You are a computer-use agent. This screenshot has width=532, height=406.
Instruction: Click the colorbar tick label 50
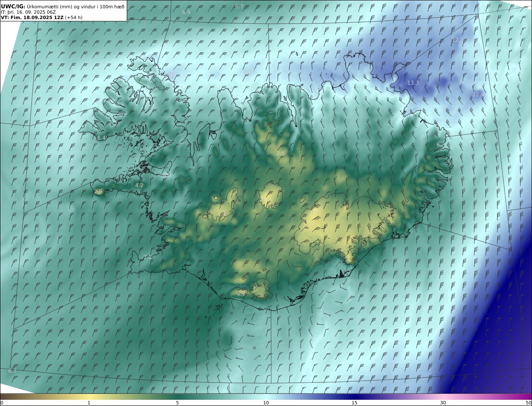click(528, 403)
